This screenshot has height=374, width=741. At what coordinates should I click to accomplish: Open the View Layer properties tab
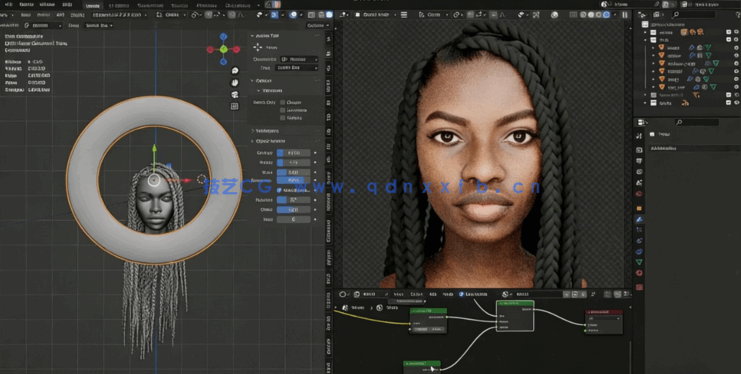(639, 172)
